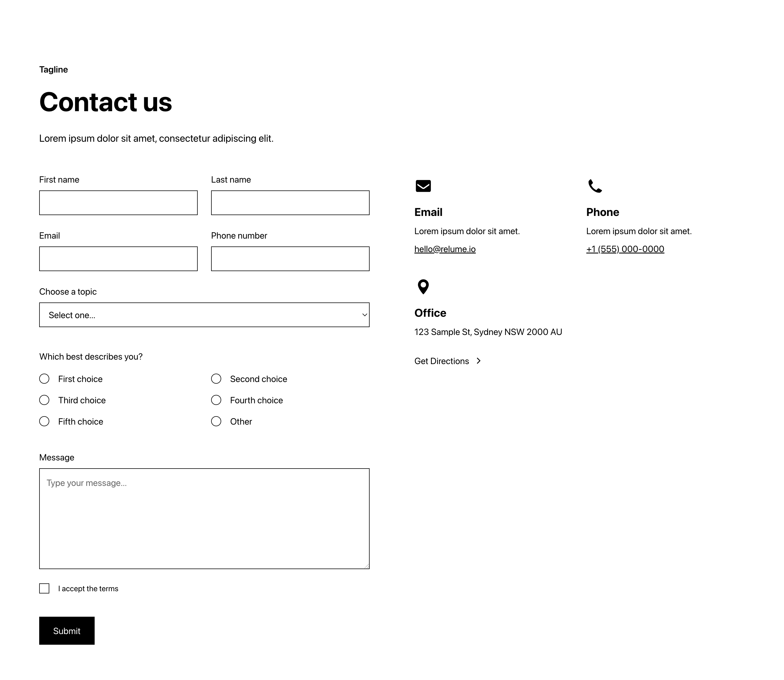Click inside the Message text area
The width and height of the screenshot is (784, 680).
tap(204, 519)
